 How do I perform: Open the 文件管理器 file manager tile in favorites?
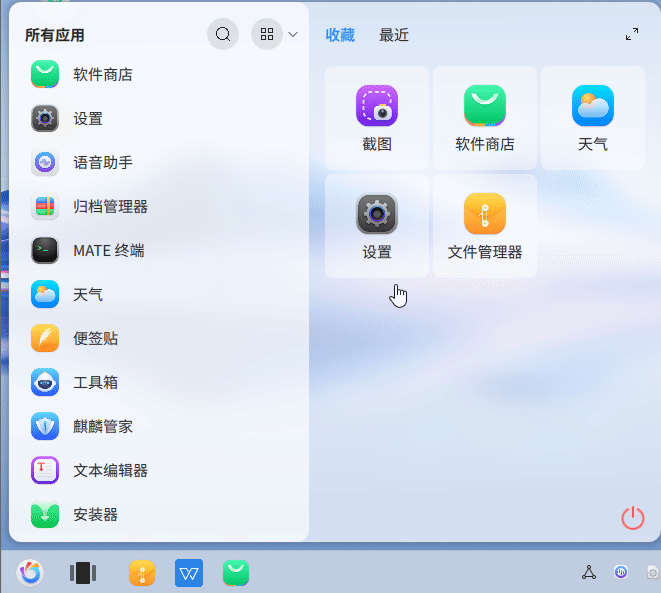coord(485,226)
